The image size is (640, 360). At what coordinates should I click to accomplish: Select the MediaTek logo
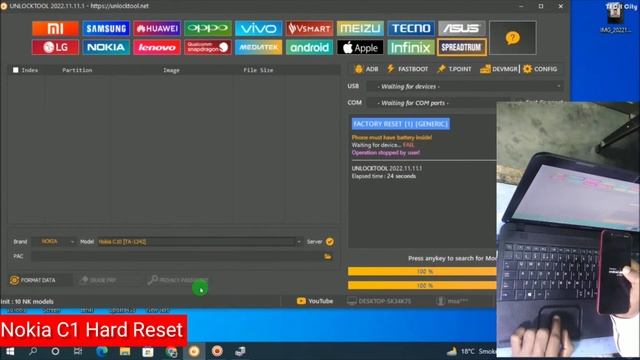(x=258, y=47)
